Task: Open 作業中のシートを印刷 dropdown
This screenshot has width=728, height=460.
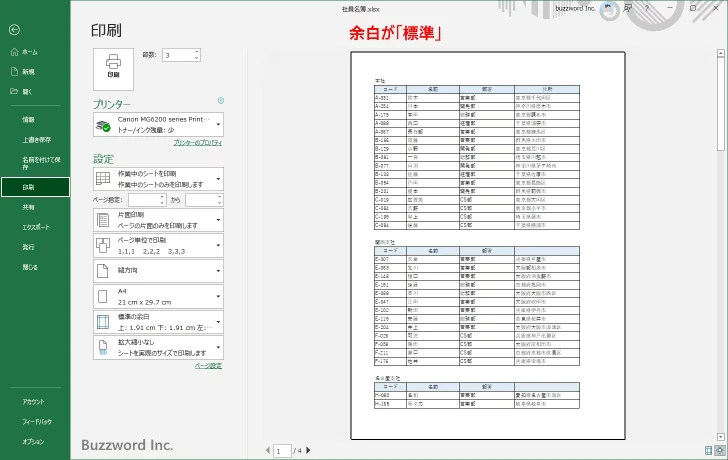Action: (158, 179)
